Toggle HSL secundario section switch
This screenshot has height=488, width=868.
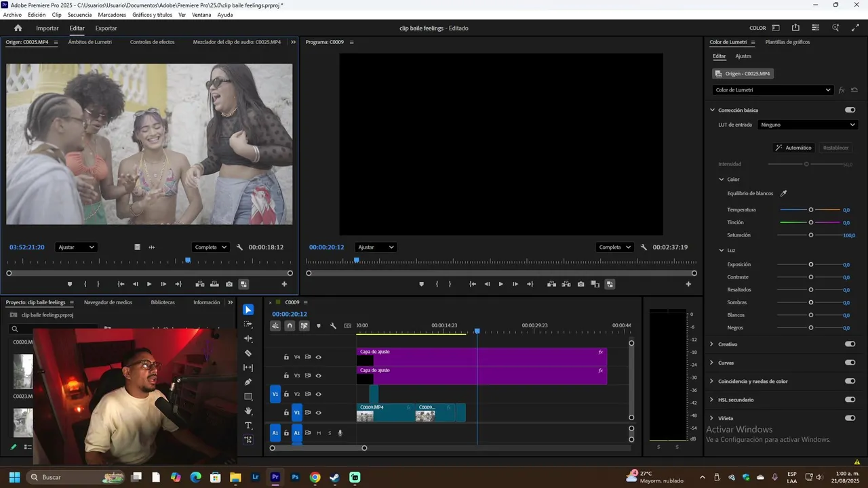(850, 400)
